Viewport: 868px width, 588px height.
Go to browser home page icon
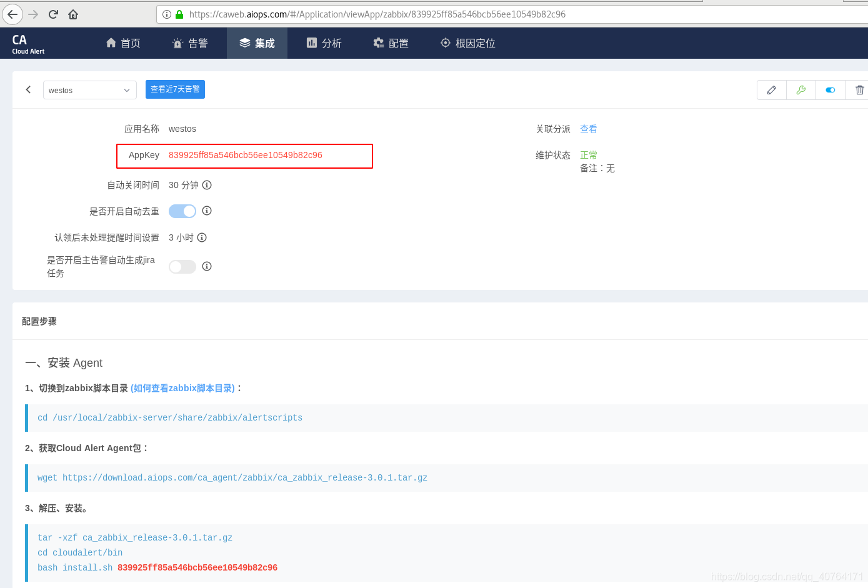pos(73,14)
